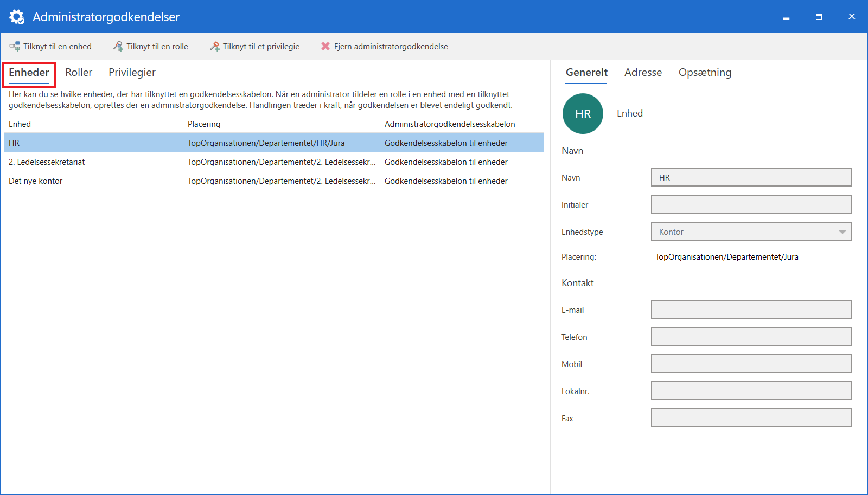
Task: Sort by the Placering column header
Action: [x=204, y=124]
